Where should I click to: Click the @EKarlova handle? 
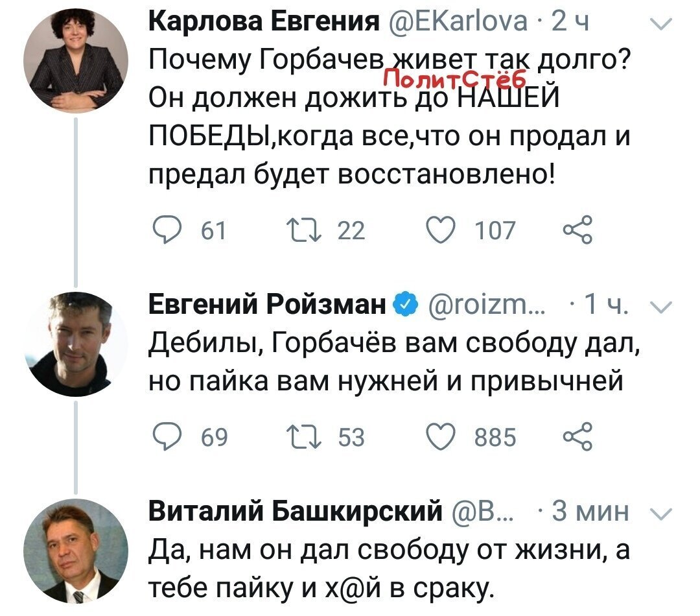(x=457, y=21)
